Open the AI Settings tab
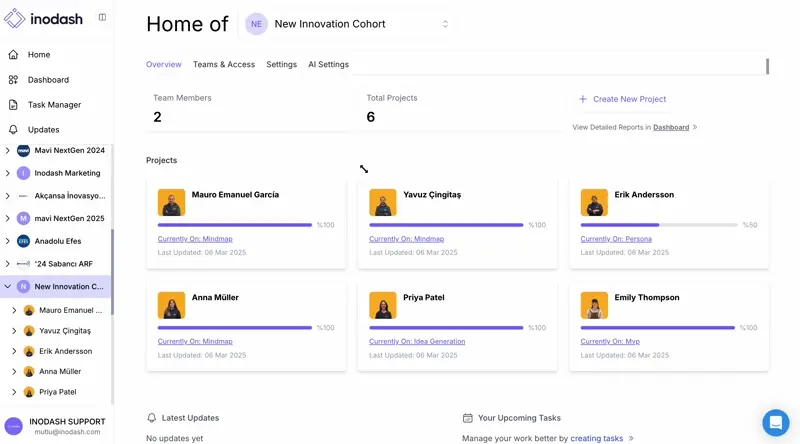This screenshot has height=444, width=800. (328, 65)
